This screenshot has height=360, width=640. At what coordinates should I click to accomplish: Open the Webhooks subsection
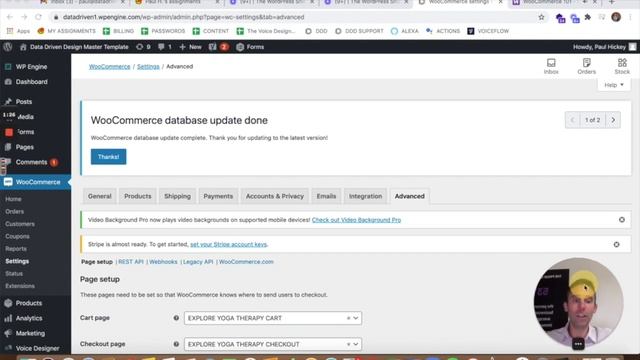[163, 262]
